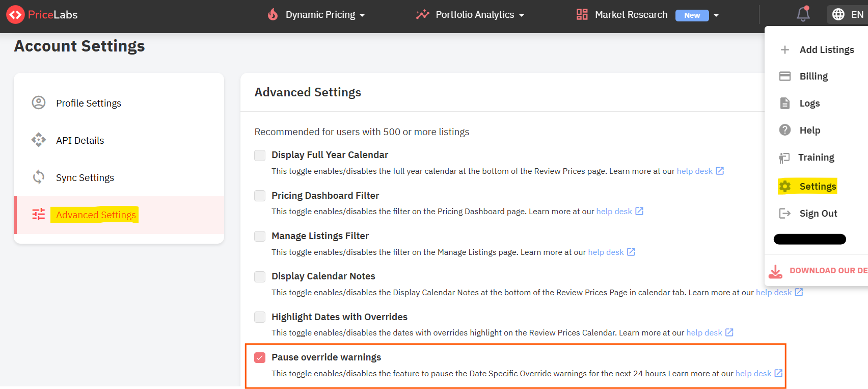Open help desk link for Pause override warnings
The height and width of the screenshot is (389, 868).
tap(759, 374)
